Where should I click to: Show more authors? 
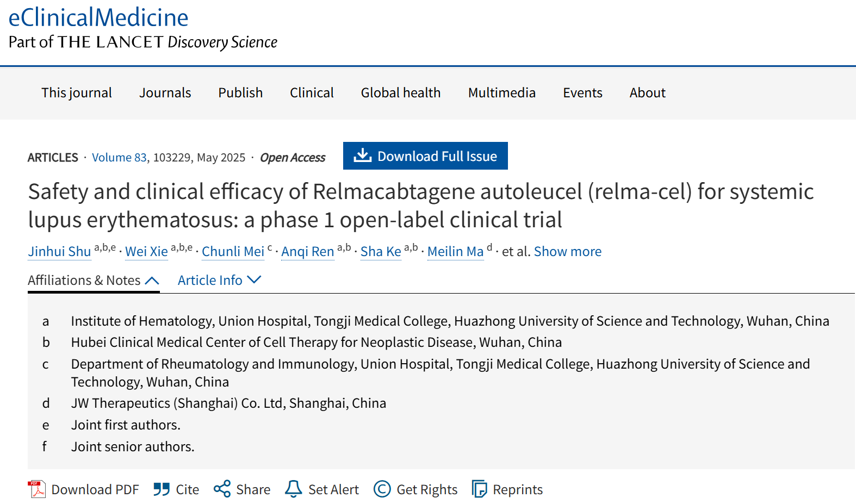click(x=567, y=251)
